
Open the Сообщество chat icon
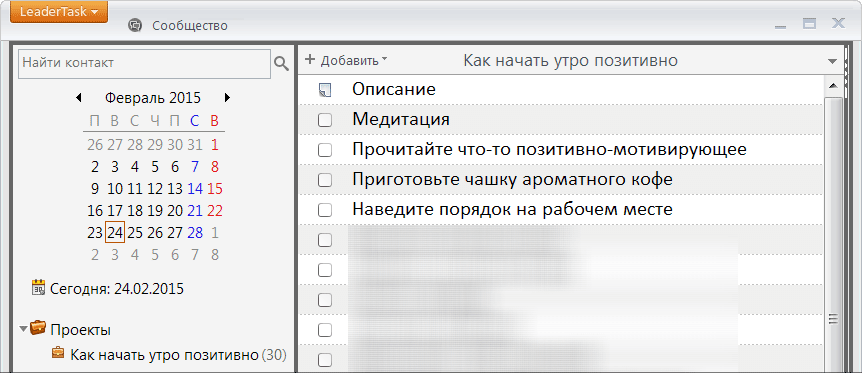pos(135,25)
